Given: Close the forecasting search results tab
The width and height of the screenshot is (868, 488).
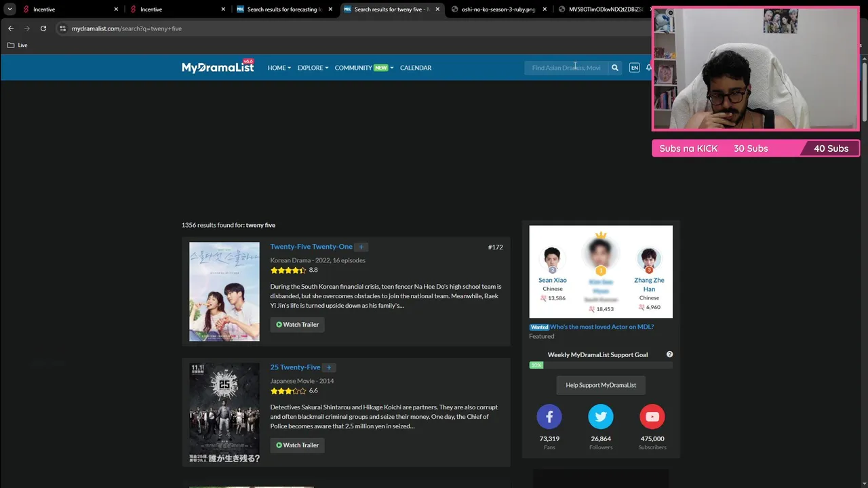Looking at the screenshot, I should (330, 9).
